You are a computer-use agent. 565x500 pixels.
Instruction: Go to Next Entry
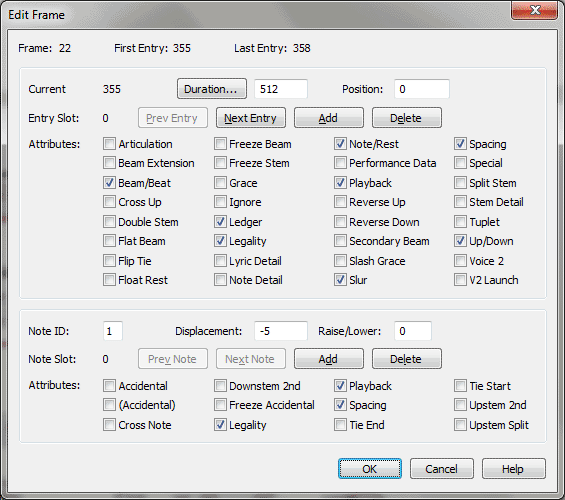(x=251, y=118)
